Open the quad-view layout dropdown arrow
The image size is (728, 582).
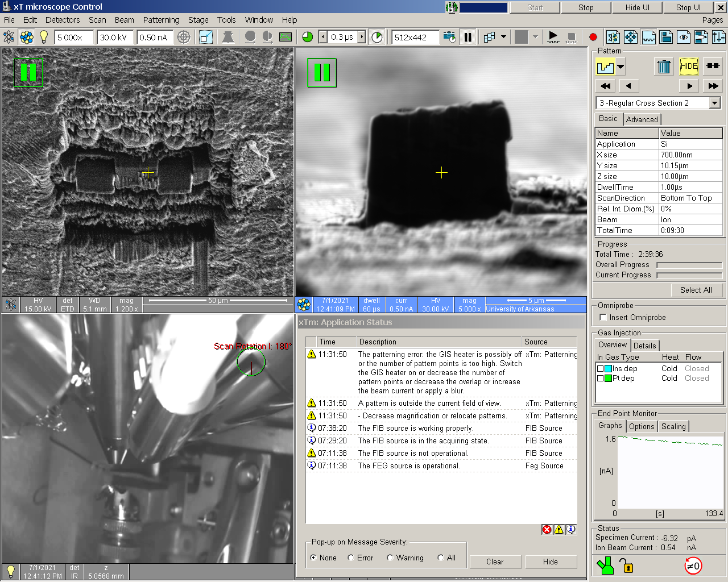click(503, 38)
